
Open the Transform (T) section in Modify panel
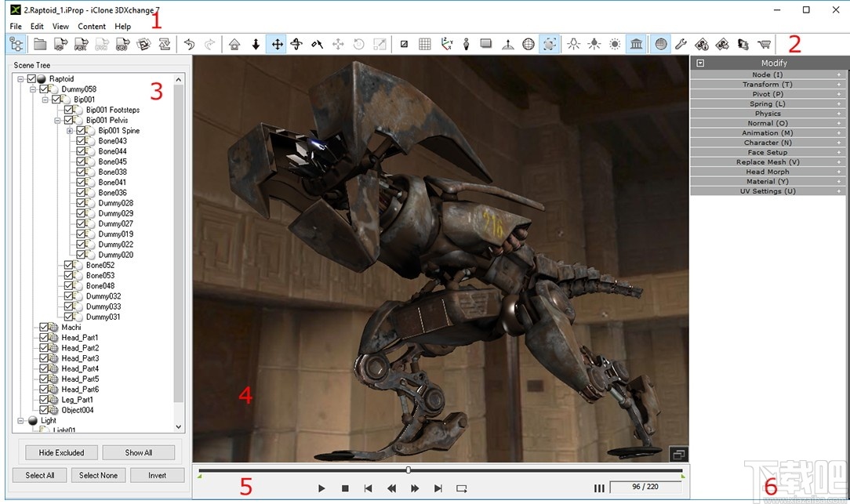767,84
